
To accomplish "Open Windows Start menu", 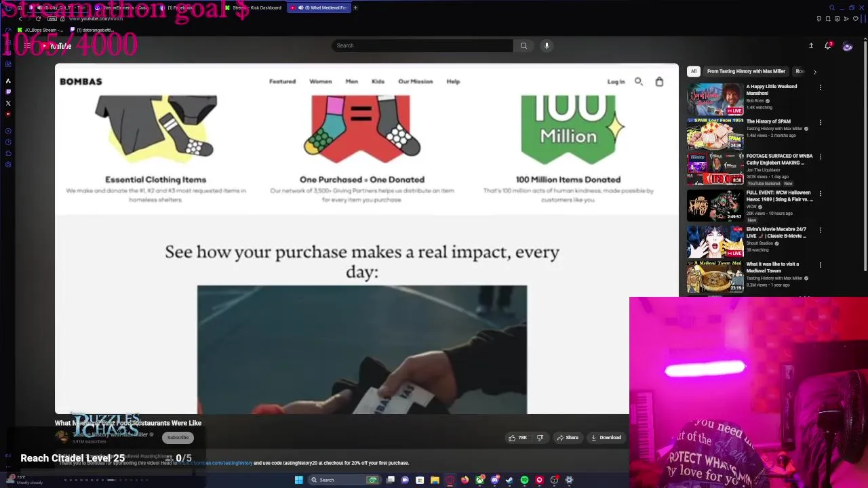I will [298, 480].
